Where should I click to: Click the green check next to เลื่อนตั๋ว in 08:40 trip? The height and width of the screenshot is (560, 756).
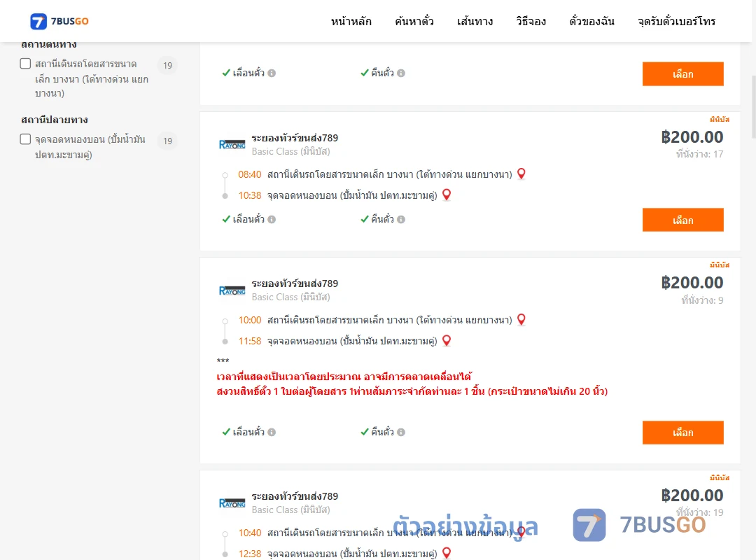point(226,219)
